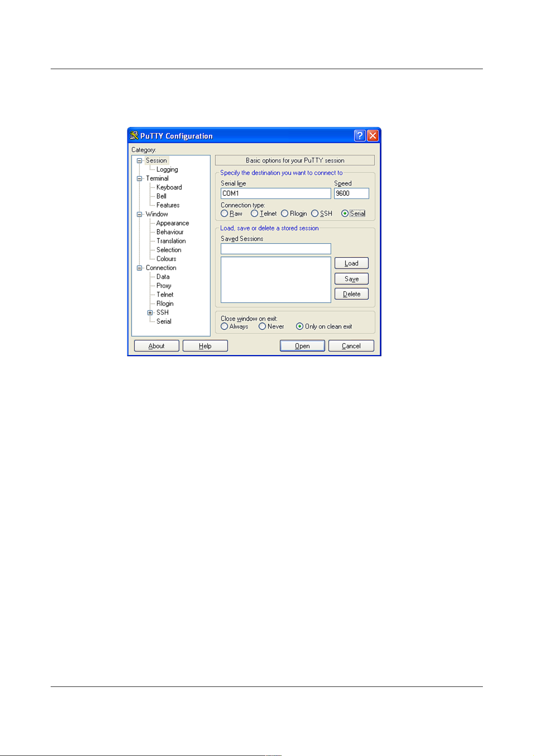Choose Never for close window on exit
This screenshot has width=534, height=756.
click(271, 327)
